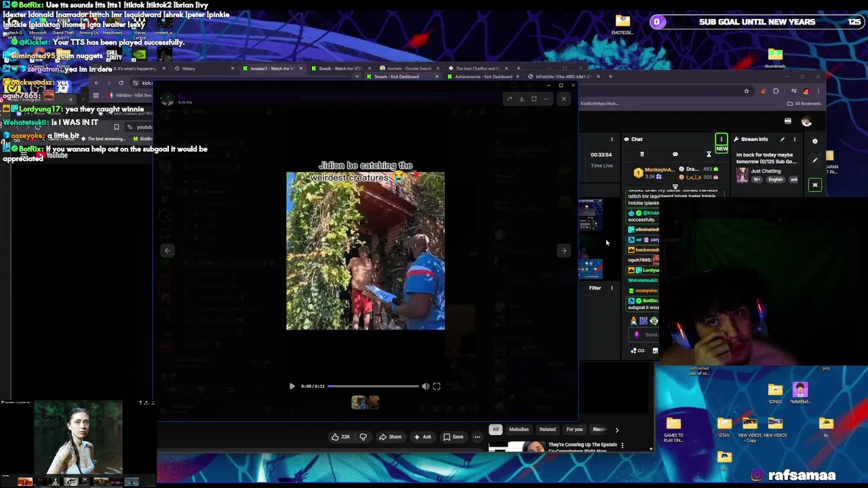The height and width of the screenshot is (488, 868).
Task: Save the YouTube video to a playlist
Action: tap(454, 437)
